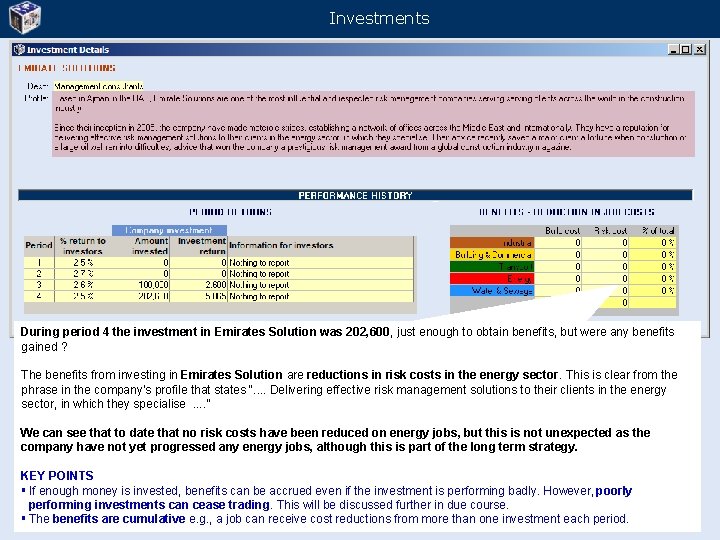Click Nothing to report in period 2 row
Viewport: 720px width, 540px height.
coord(259,274)
